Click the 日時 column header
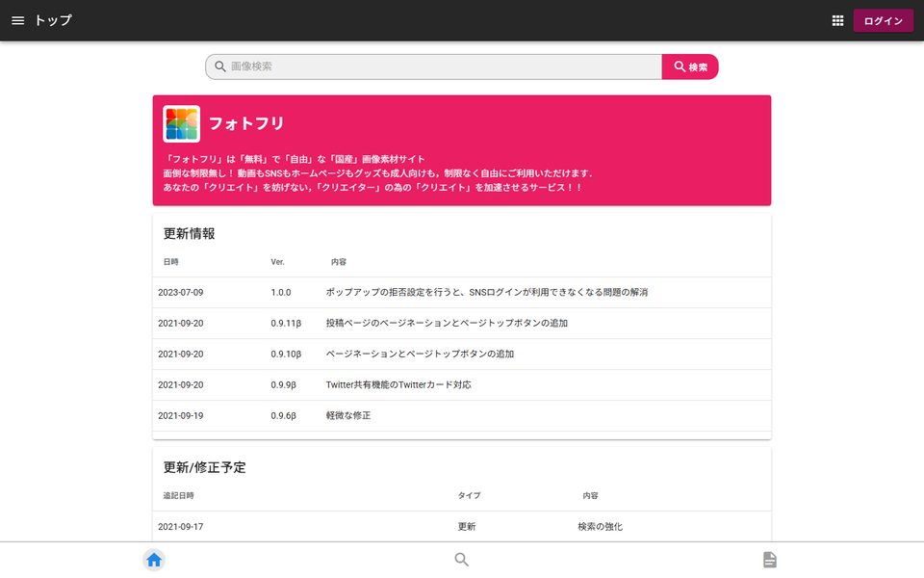 (x=171, y=262)
